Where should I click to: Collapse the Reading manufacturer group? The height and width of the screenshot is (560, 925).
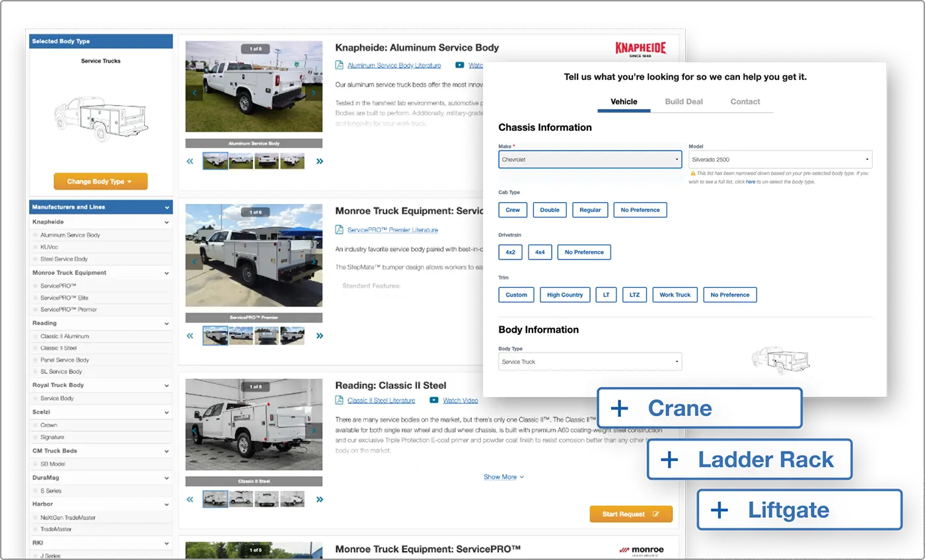(166, 324)
